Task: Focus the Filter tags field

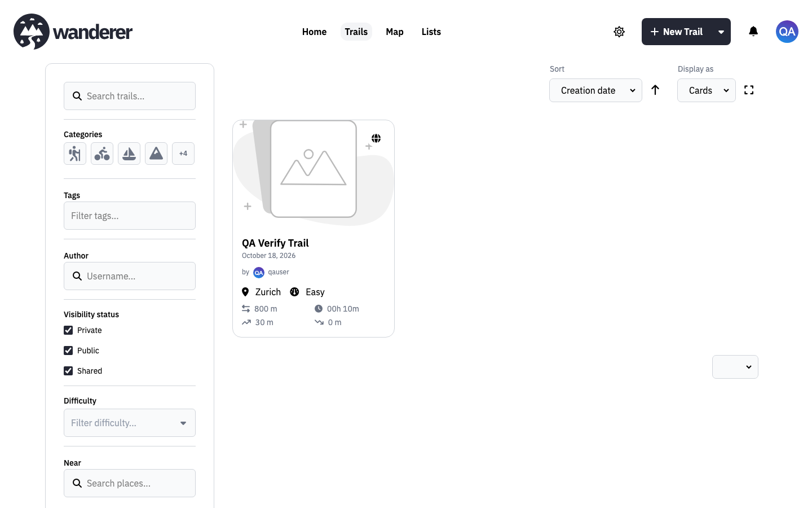Action: (x=130, y=216)
